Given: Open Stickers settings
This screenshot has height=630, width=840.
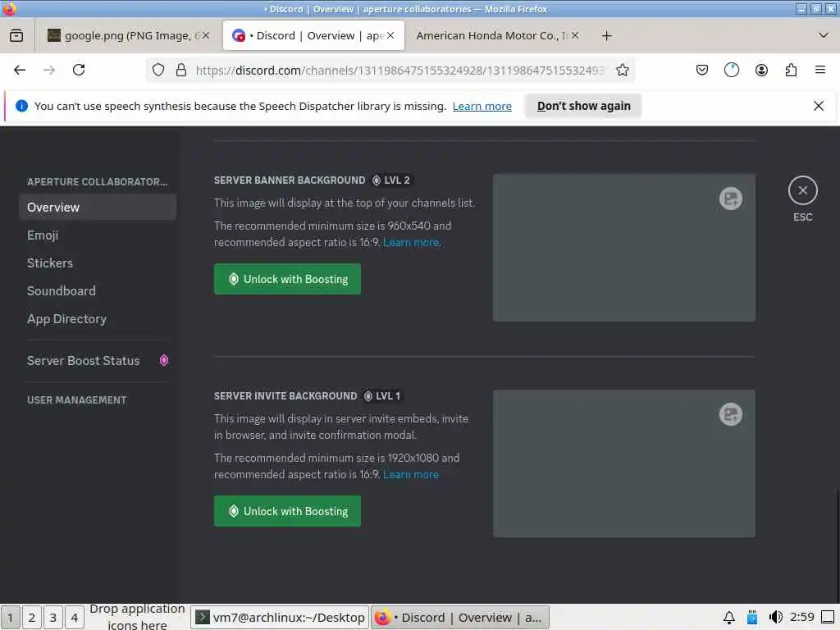Looking at the screenshot, I should point(98,263).
